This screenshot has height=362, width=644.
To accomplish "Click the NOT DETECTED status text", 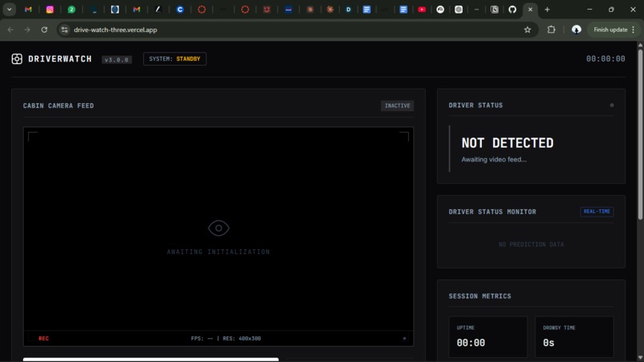I will pyautogui.click(x=507, y=143).
